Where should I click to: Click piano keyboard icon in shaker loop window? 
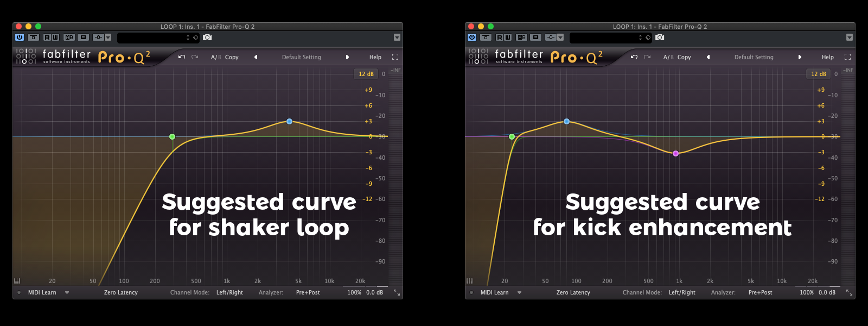click(17, 281)
